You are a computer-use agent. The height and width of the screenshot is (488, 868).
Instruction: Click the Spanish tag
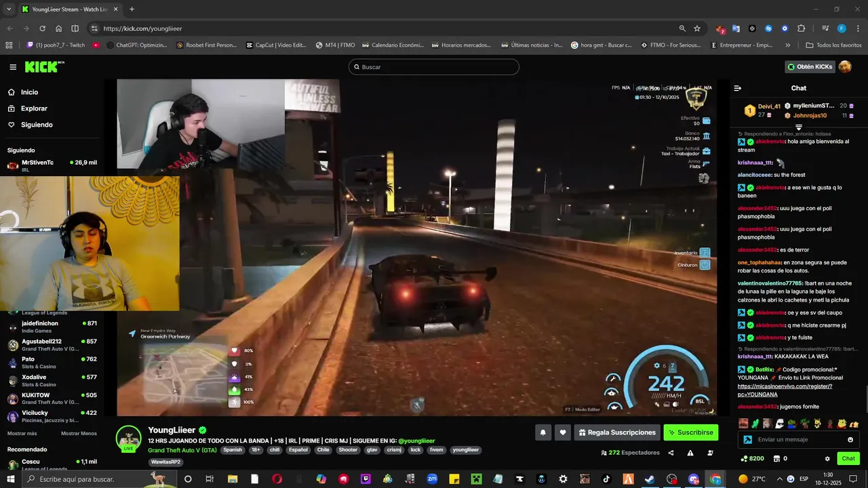233,450
